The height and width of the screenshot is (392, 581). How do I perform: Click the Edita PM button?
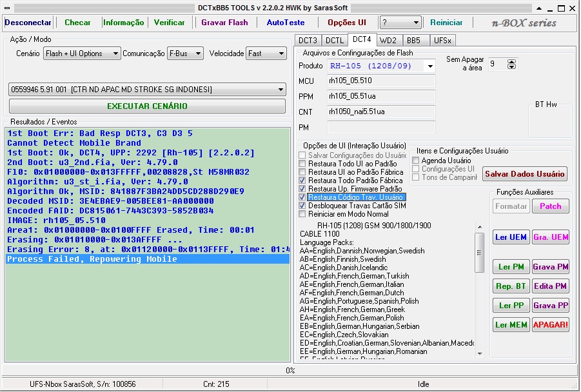coord(550,286)
